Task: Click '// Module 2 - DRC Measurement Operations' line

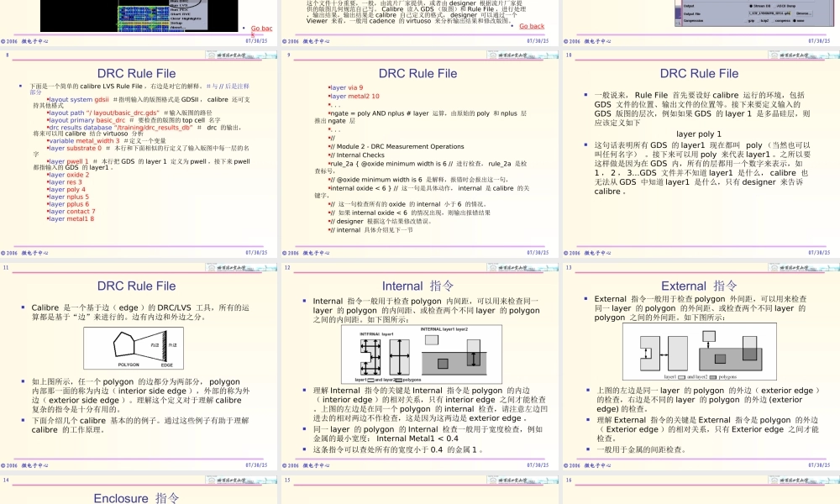Action: (396, 146)
